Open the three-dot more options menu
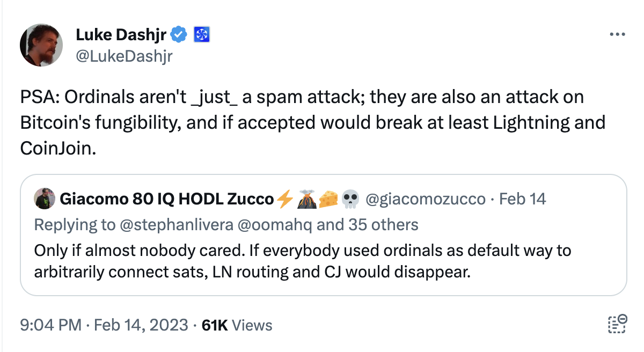 pyautogui.click(x=618, y=35)
